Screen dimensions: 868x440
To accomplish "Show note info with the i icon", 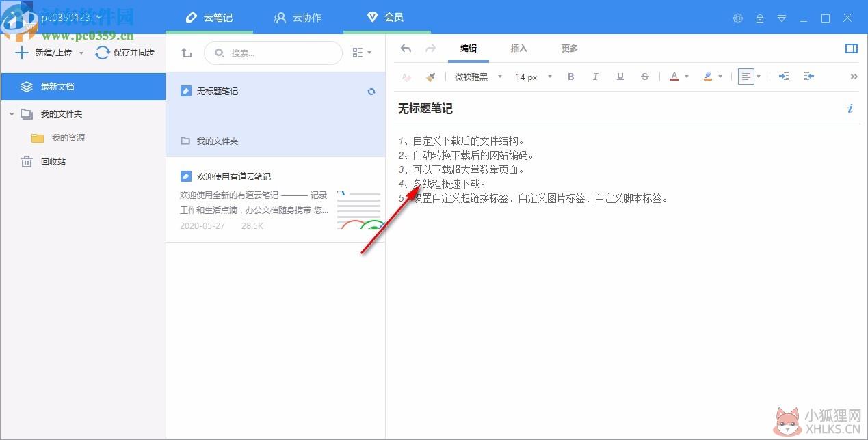I will [x=850, y=108].
